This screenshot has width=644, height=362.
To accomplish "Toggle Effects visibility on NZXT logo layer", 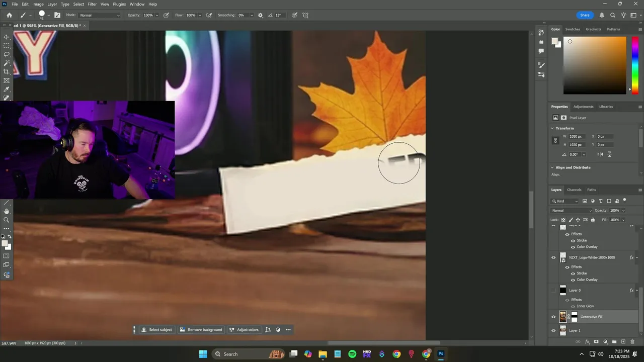I will [x=568, y=267].
